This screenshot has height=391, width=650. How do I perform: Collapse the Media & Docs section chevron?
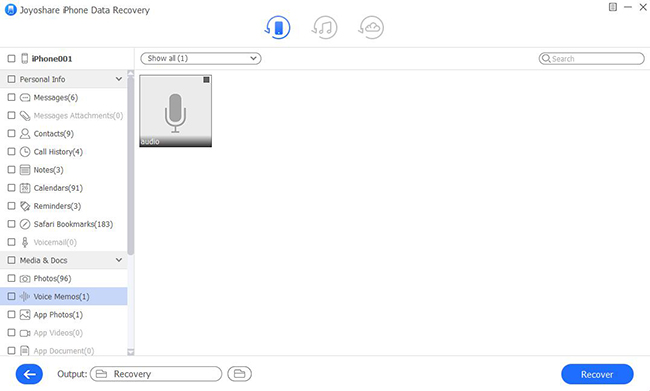(119, 260)
